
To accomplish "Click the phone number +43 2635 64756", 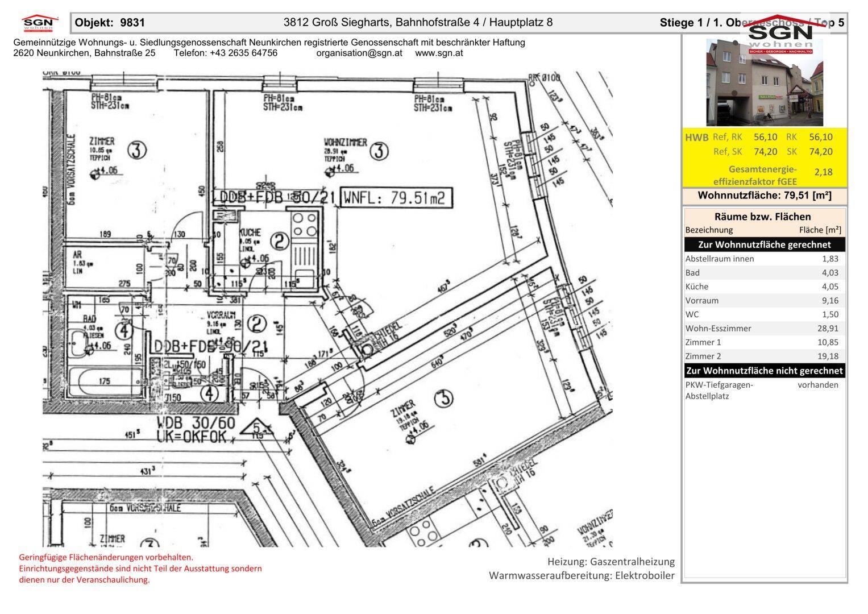I will tap(226, 53).
